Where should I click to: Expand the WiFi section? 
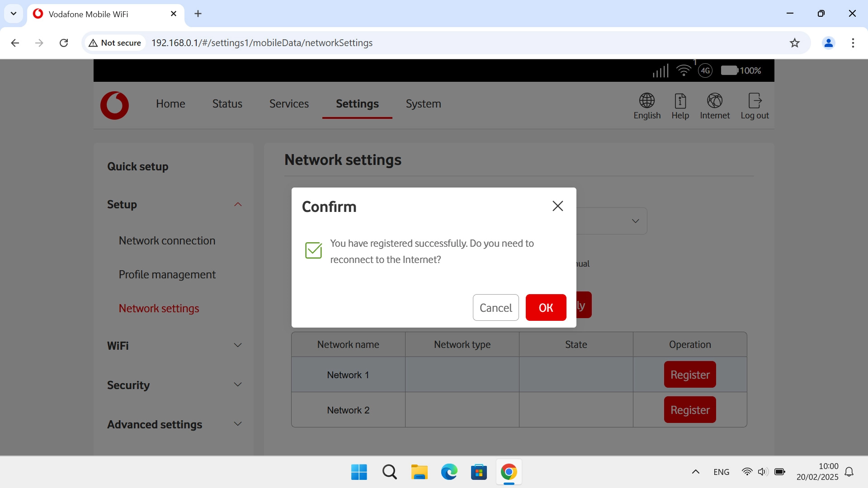(x=238, y=346)
